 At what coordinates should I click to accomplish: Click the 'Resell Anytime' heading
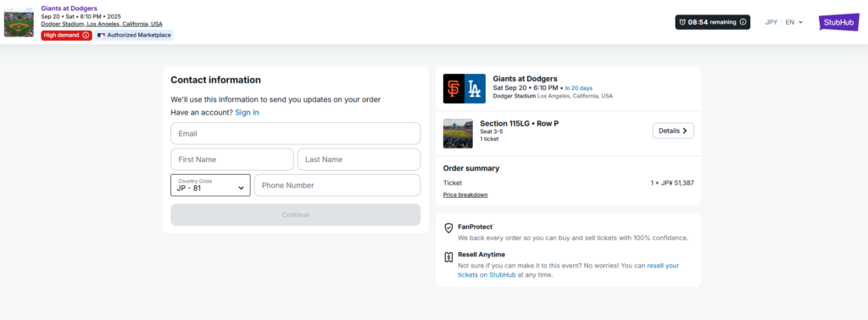click(x=481, y=255)
